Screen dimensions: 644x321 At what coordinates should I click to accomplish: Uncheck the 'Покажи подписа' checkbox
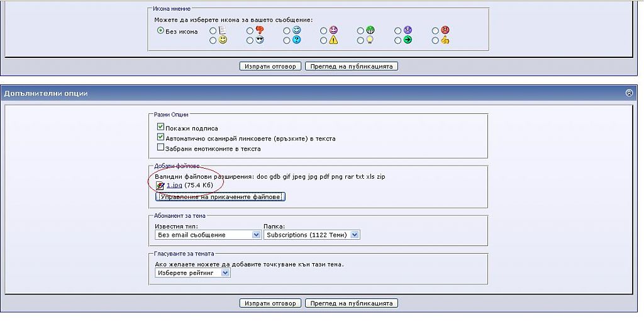(160, 127)
